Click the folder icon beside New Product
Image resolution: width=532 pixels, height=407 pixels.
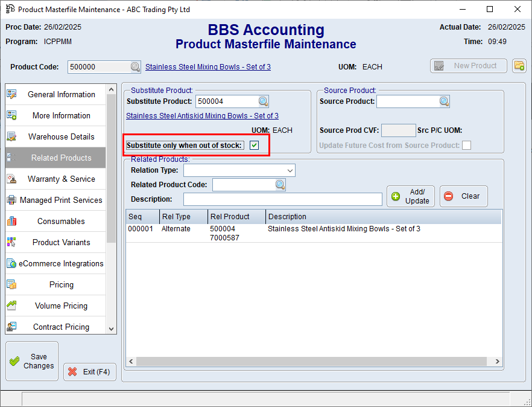click(x=519, y=66)
